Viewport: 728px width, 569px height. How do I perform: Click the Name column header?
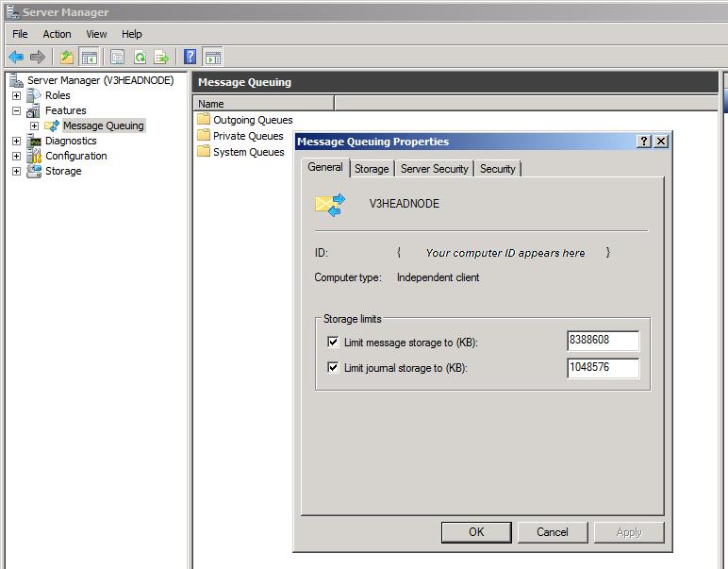(x=263, y=103)
